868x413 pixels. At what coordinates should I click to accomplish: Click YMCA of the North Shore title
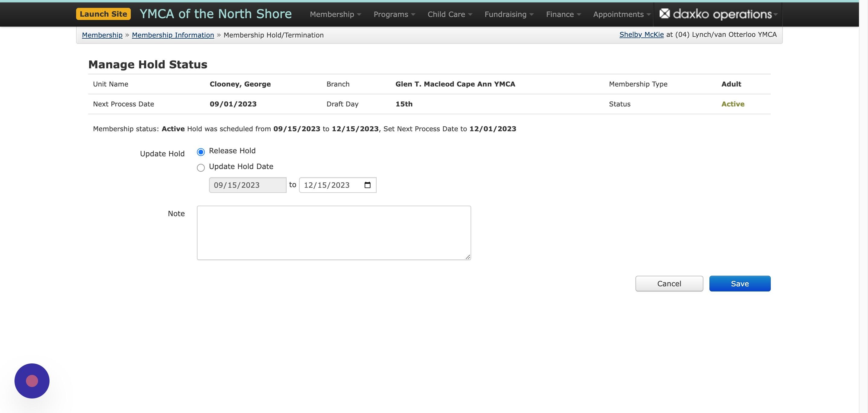pyautogui.click(x=216, y=14)
